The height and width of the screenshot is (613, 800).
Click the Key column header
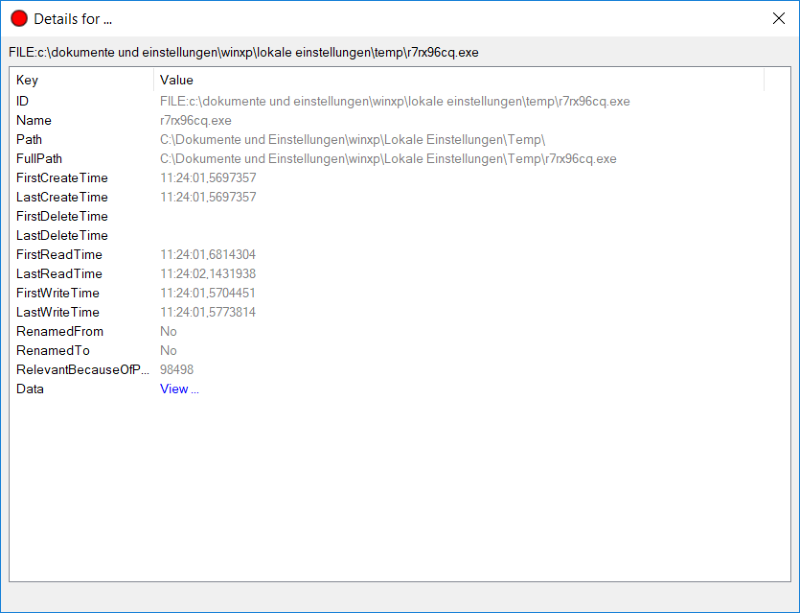pos(27,80)
